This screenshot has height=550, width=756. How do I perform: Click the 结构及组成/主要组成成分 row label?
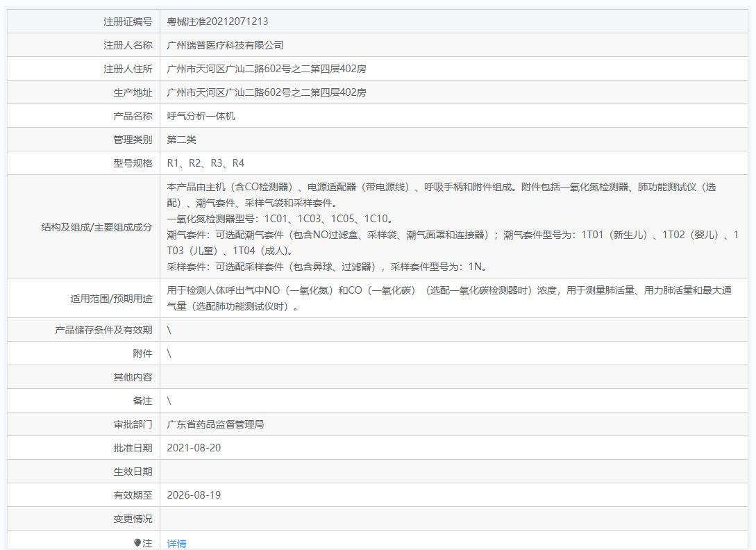click(x=97, y=227)
